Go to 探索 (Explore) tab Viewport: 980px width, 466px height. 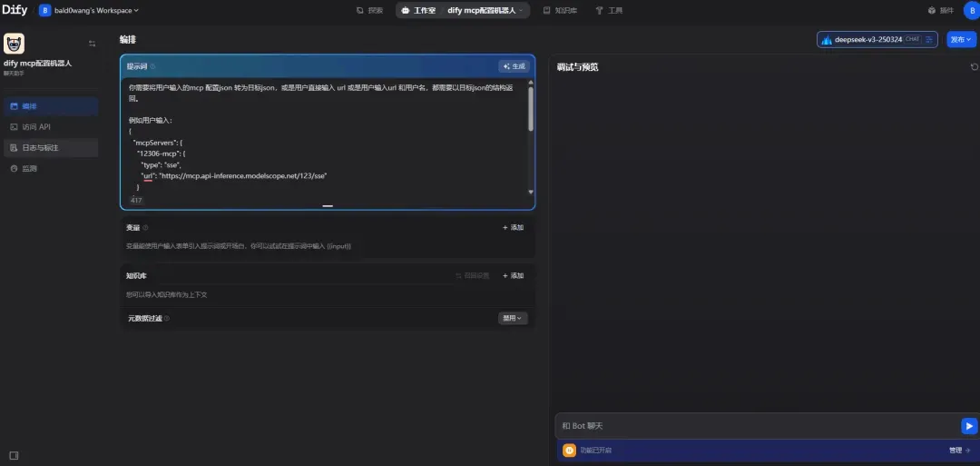[369, 11]
